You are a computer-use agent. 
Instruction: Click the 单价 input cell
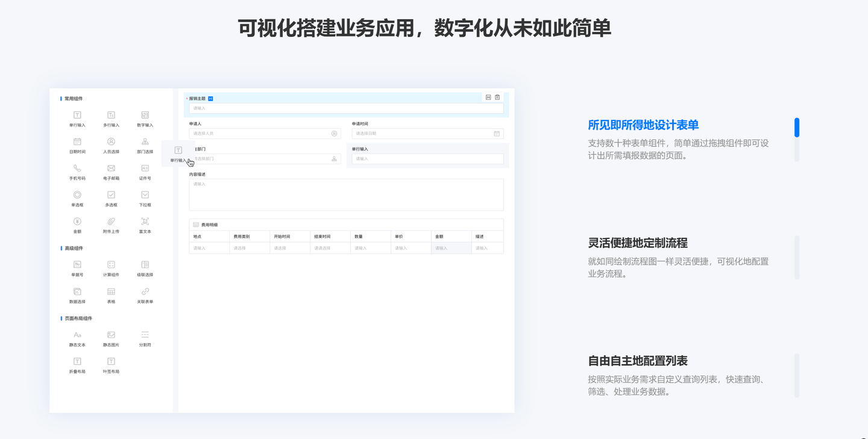tap(411, 248)
